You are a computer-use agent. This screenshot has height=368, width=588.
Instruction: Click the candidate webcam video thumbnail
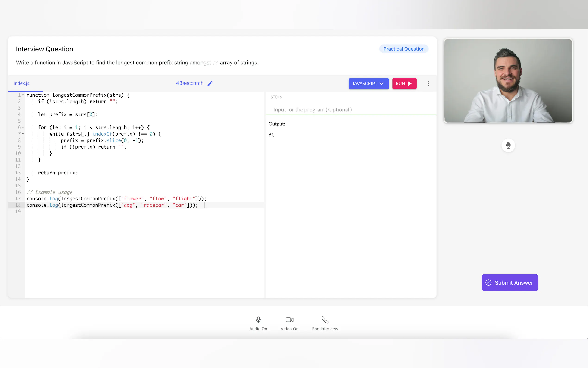click(x=508, y=81)
